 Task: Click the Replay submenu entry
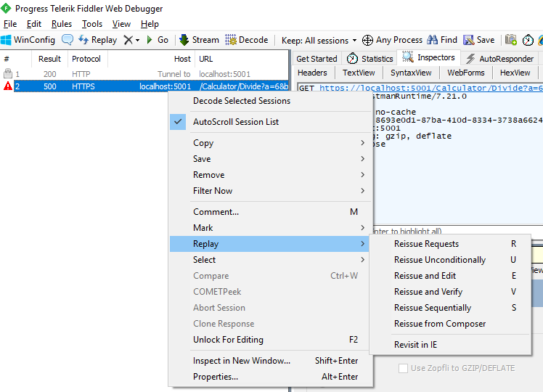[271, 243]
